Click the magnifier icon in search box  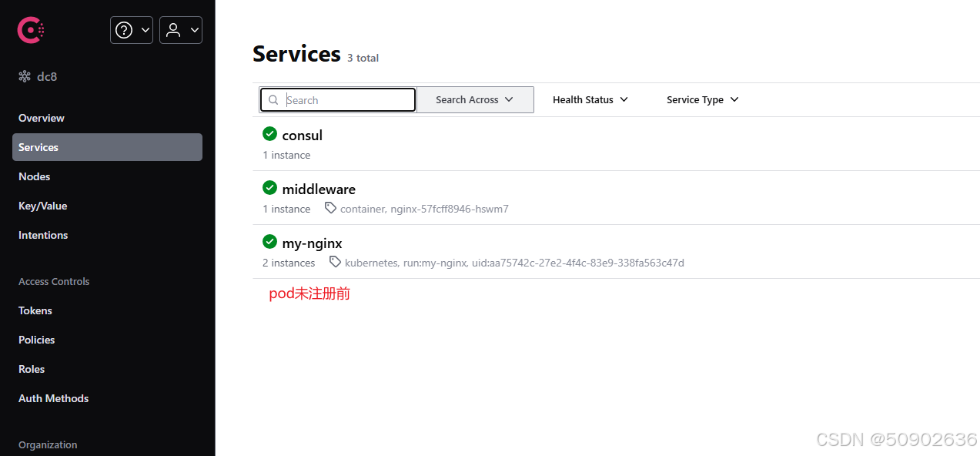tap(273, 100)
